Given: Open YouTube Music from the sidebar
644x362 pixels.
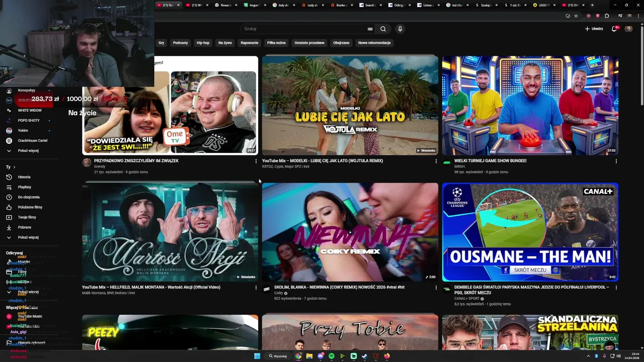Looking at the screenshot, I should coord(30,316).
